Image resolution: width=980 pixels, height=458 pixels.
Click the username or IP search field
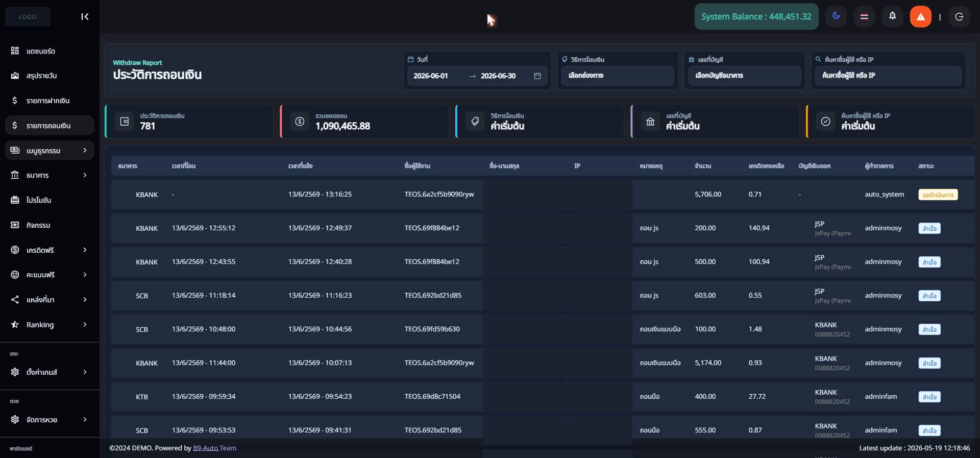(x=888, y=76)
